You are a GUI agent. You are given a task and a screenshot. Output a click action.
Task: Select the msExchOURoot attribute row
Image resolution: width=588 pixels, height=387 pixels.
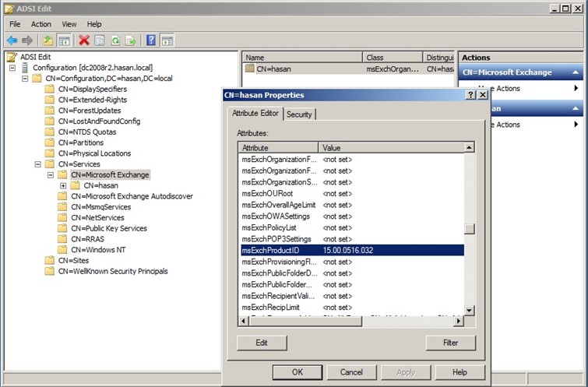point(352,194)
